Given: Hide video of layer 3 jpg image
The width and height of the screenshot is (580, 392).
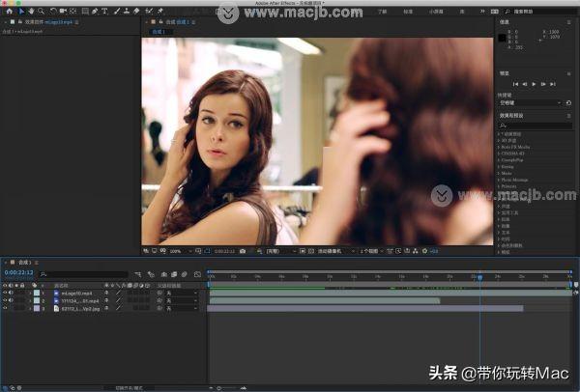Looking at the screenshot, I should click(x=5, y=308).
